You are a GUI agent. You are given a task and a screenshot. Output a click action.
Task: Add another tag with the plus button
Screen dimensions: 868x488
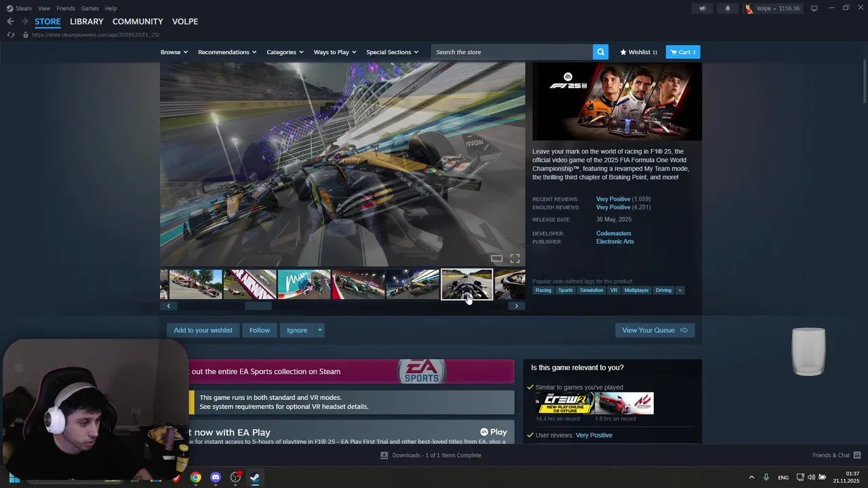(680, 290)
